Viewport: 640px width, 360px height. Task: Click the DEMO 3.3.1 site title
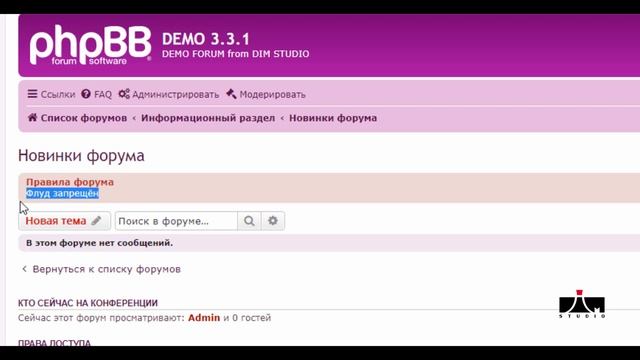coord(206,39)
